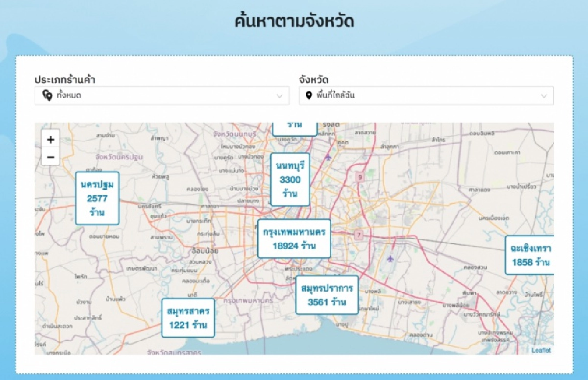
Task: Select the กรุงเทพมหานคร 18924 ร้าน marker
Action: pyautogui.click(x=294, y=238)
